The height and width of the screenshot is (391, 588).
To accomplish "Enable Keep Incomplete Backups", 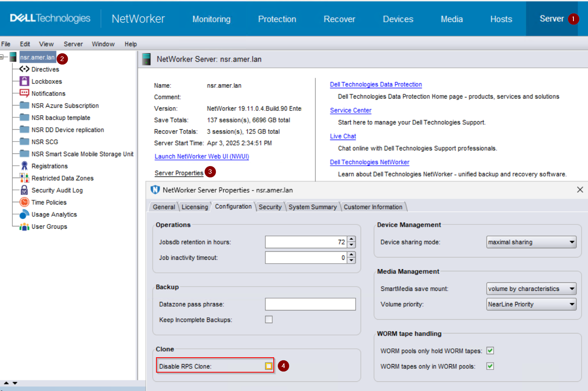I will click(x=269, y=319).
